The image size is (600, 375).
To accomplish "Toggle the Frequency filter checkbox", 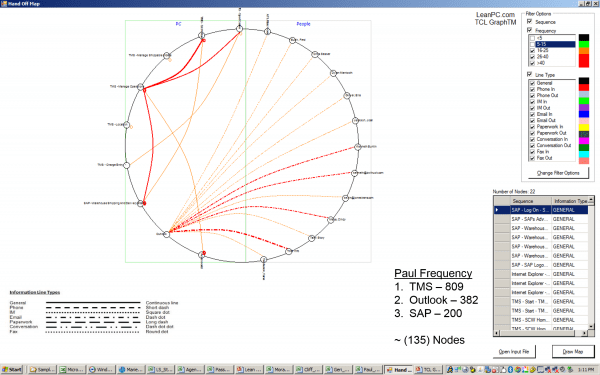I will pyautogui.click(x=530, y=30).
